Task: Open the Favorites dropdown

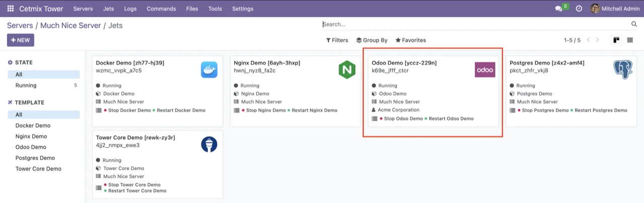Action: pyautogui.click(x=411, y=40)
